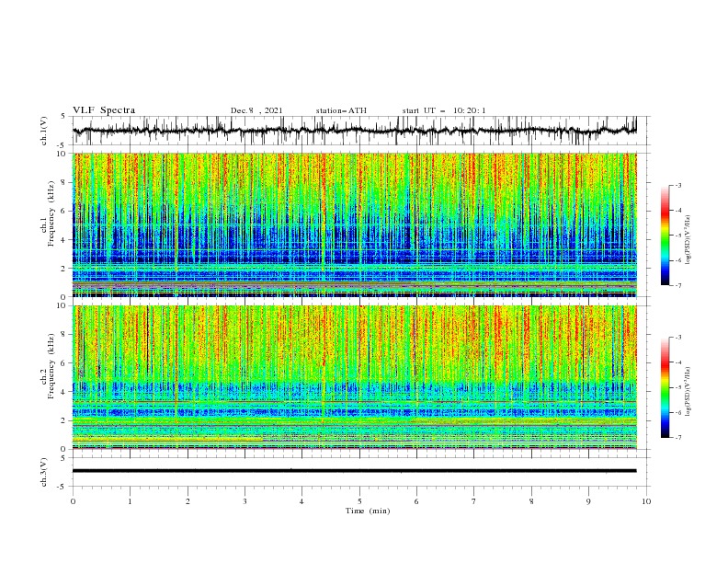This screenshot has width=728, height=563.
Task: Click the "8" tick on the time axis
Action: pyautogui.click(x=531, y=501)
